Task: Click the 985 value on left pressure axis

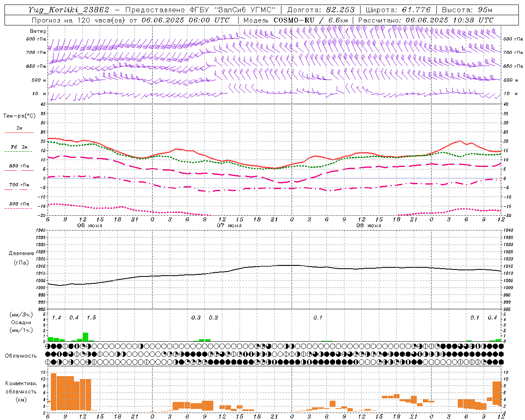Action: pyautogui.click(x=42, y=310)
